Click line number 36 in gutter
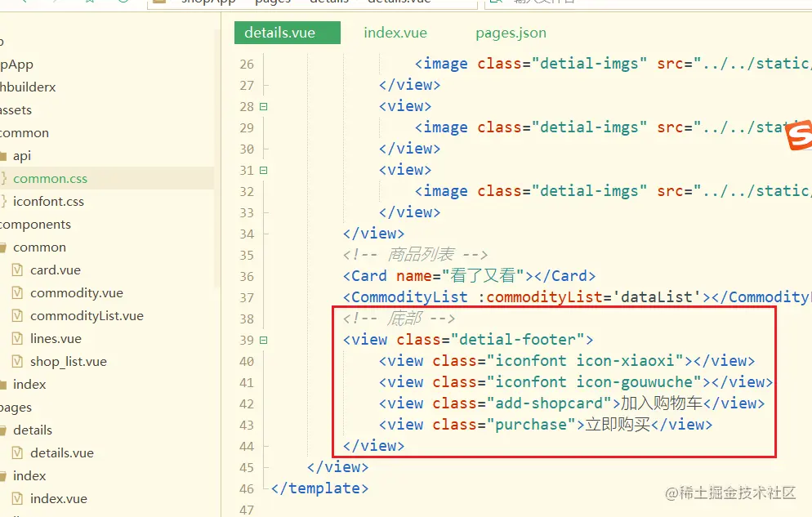The width and height of the screenshot is (812, 517). (x=247, y=276)
